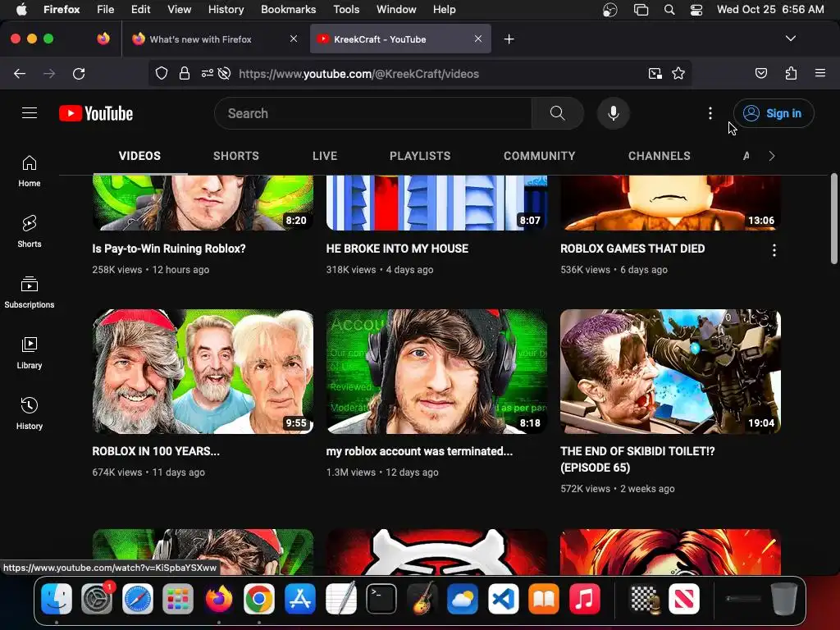Click the site security padlock icon
This screenshot has height=630, width=840.
185,74
